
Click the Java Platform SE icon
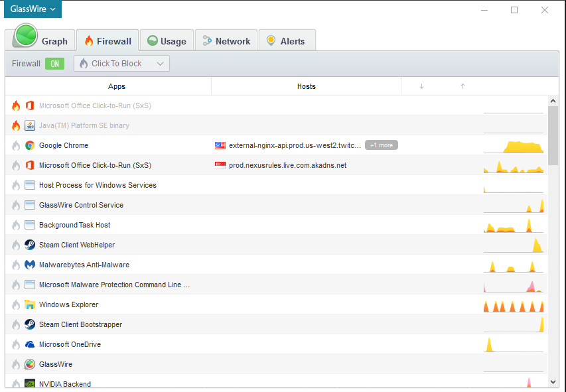[x=30, y=125]
